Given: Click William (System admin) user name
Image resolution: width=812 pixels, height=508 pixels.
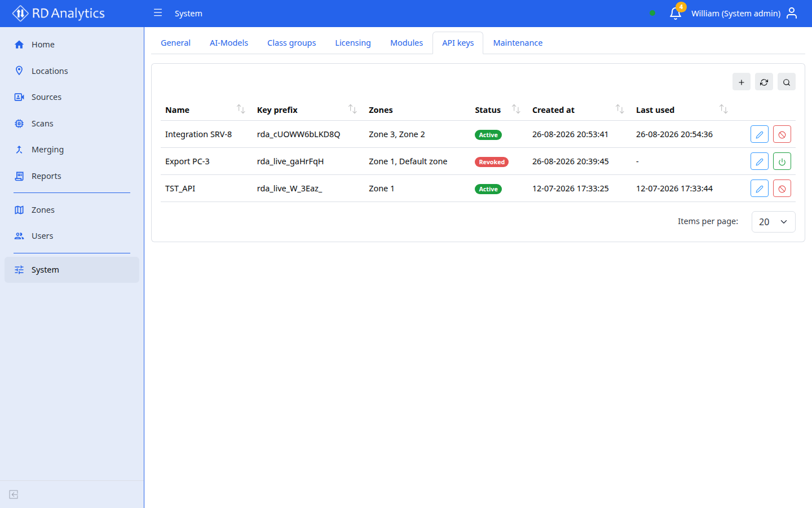Looking at the screenshot, I should (736, 14).
